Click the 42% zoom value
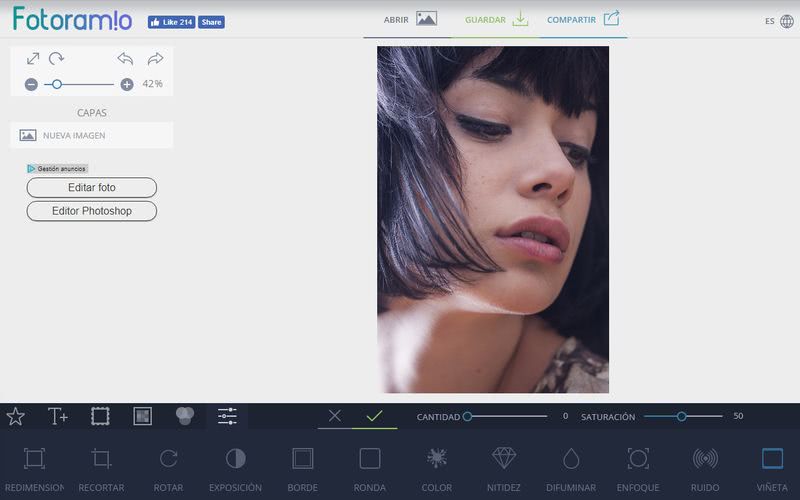This screenshot has height=500, width=800. point(153,84)
